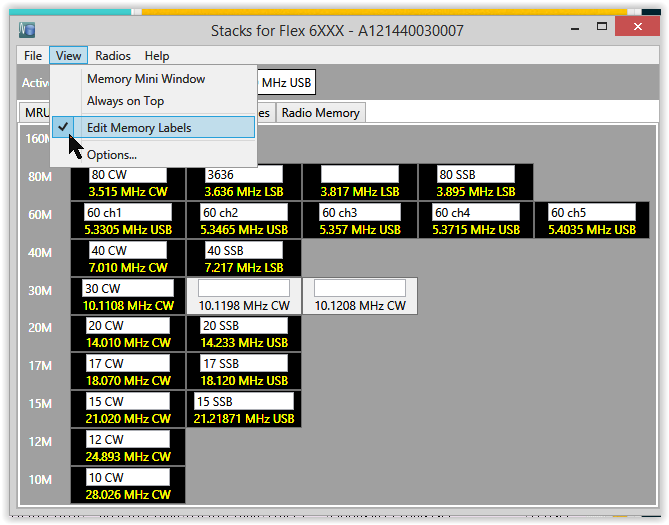The image size is (669, 525).
Task: Edit the '20 SSB' label field
Action: tap(244, 326)
